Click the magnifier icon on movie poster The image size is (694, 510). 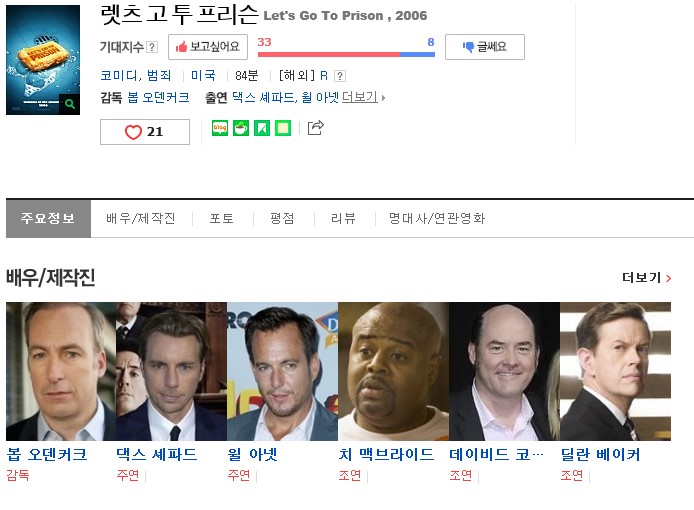pos(69,104)
